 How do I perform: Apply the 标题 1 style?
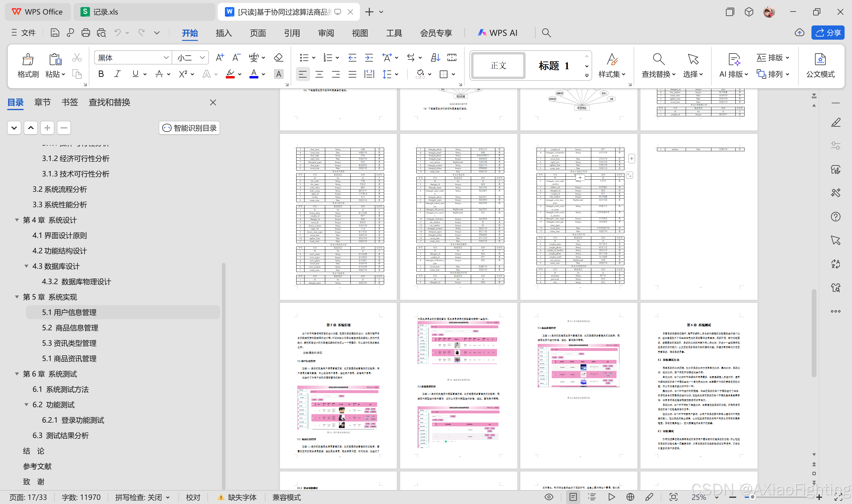[554, 65]
